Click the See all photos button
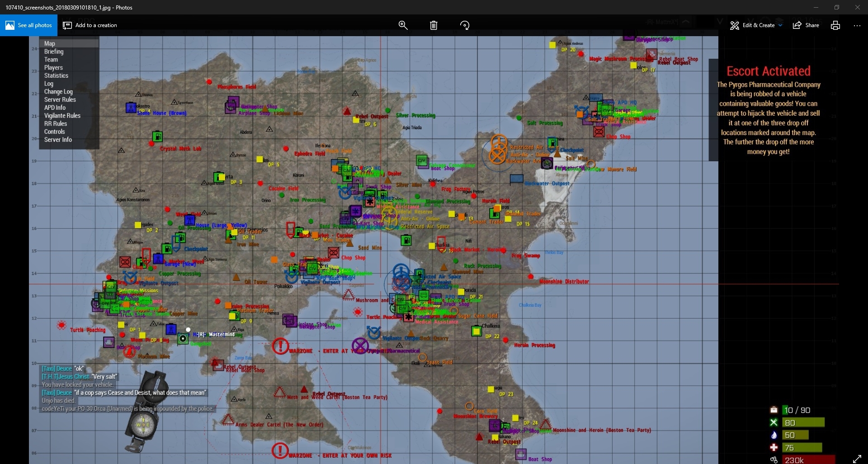This screenshot has width=868, height=464. pos(28,25)
